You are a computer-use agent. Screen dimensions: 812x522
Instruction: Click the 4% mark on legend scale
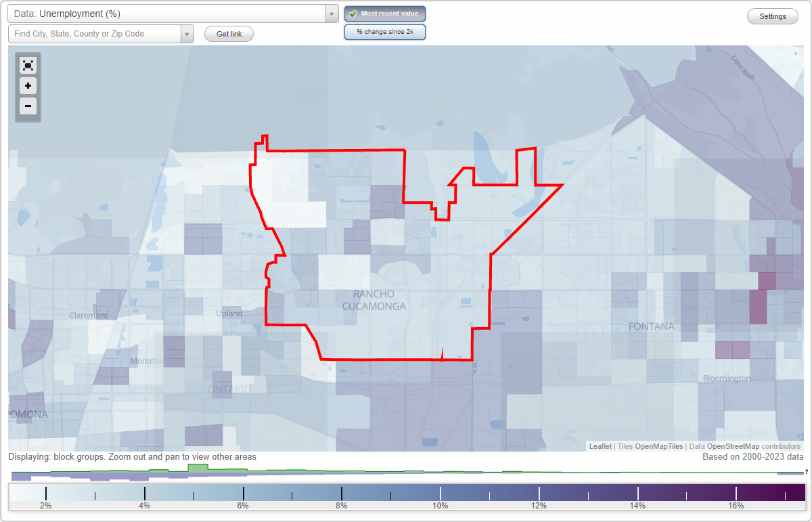144,506
